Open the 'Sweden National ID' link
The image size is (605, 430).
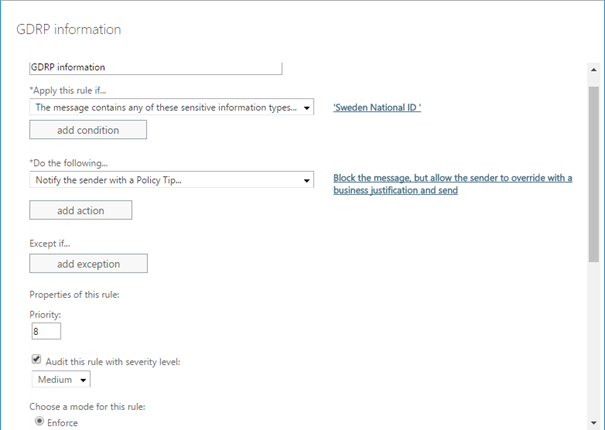[376, 107]
